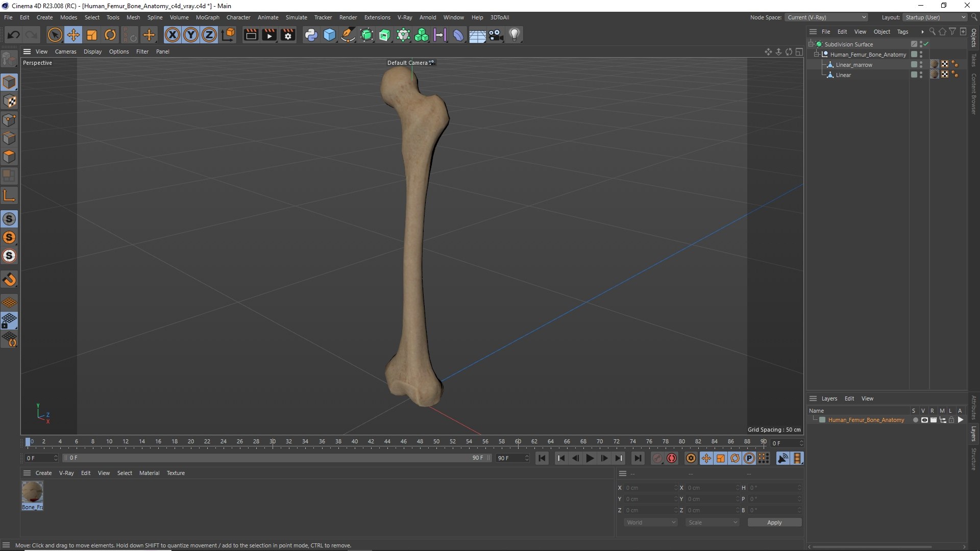Open Layers panel hamburger menu

tap(813, 398)
